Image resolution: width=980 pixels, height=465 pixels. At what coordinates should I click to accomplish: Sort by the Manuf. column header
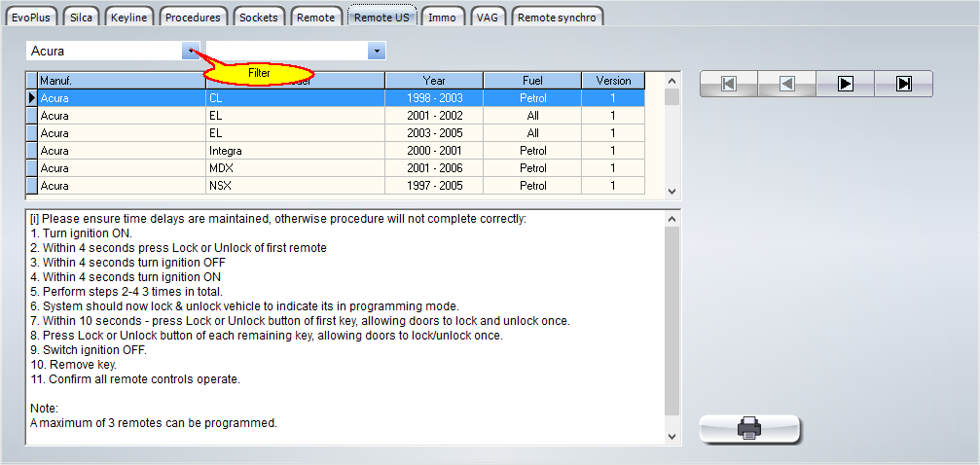[122, 81]
